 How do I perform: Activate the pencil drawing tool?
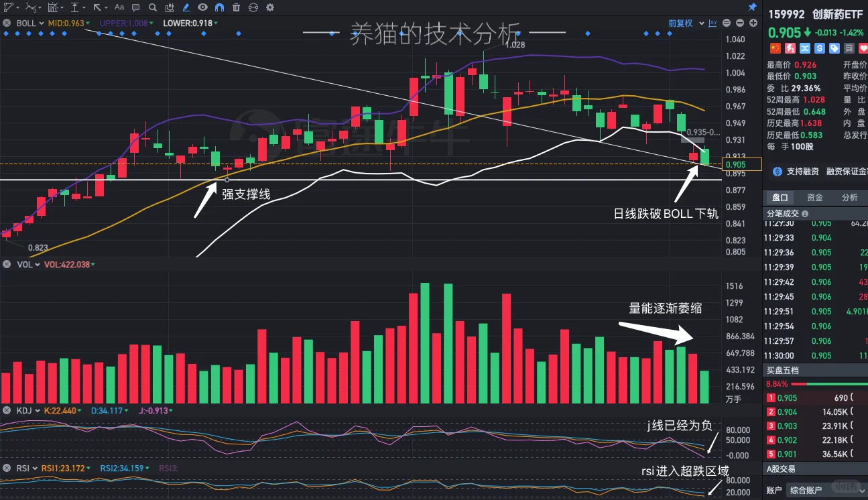pos(186,7)
